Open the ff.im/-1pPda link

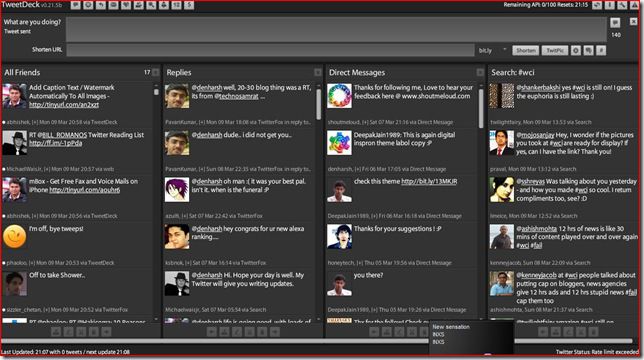(x=55, y=143)
